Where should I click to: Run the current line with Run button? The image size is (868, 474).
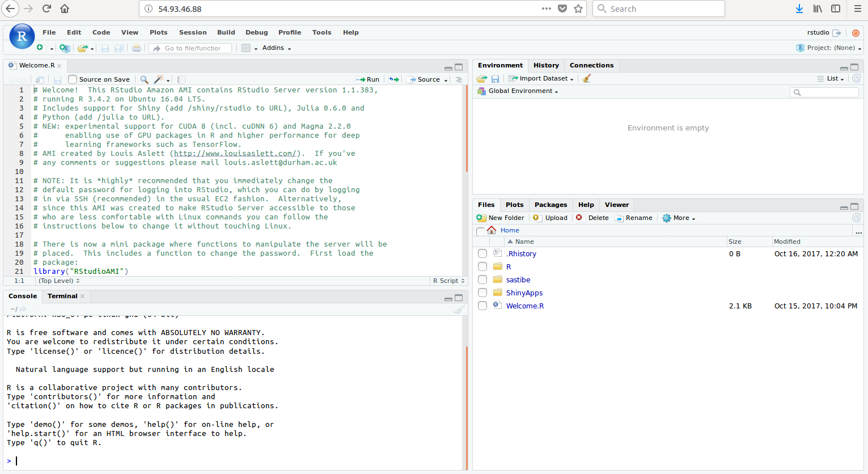pyautogui.click(x=367, y=79)
